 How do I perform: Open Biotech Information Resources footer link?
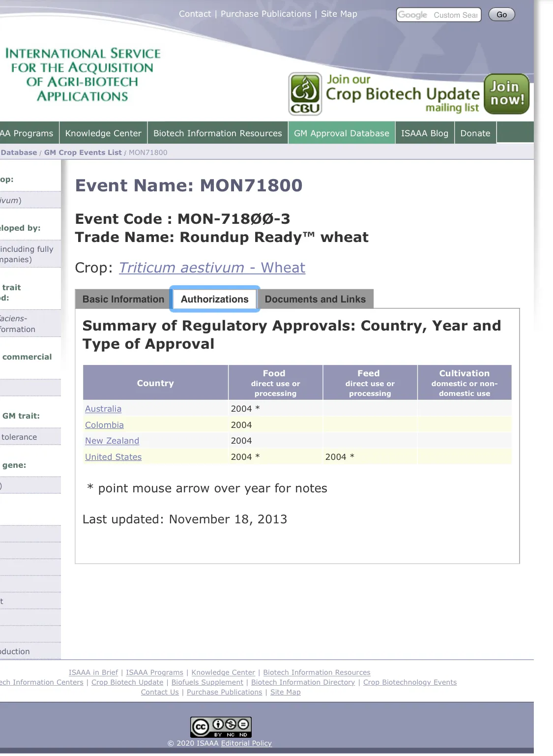click(317, 672)
